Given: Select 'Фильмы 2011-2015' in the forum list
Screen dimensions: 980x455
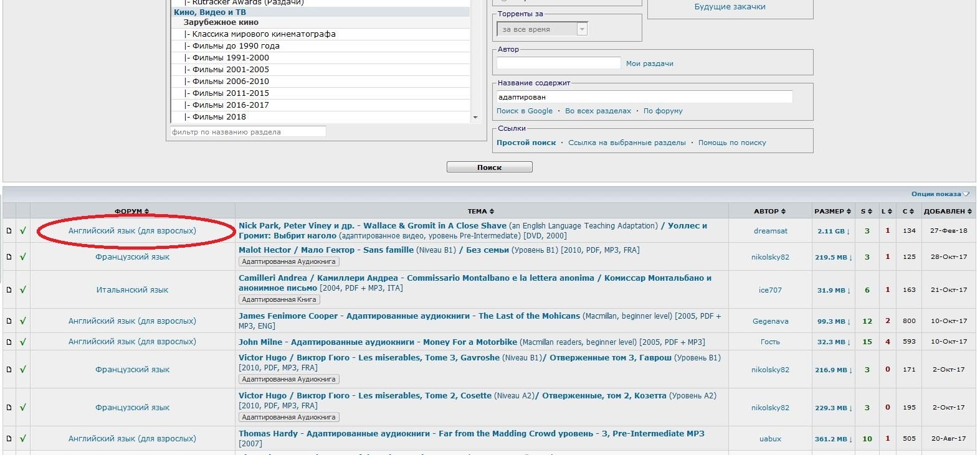Looking at the screenshot, I should pyautogui.click(x=231, y=93).
